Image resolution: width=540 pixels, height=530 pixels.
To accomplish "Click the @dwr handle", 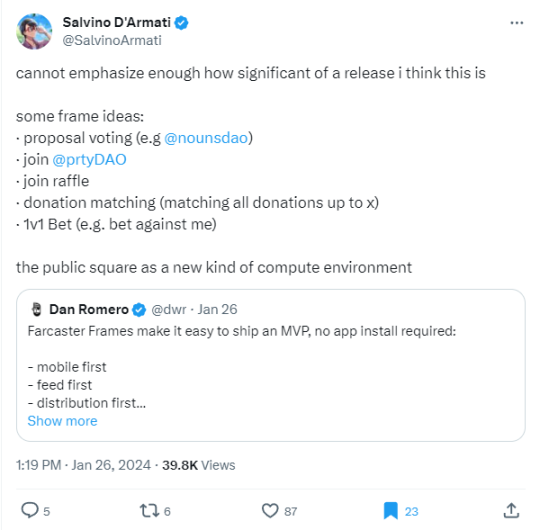I will tap(169, 309).
